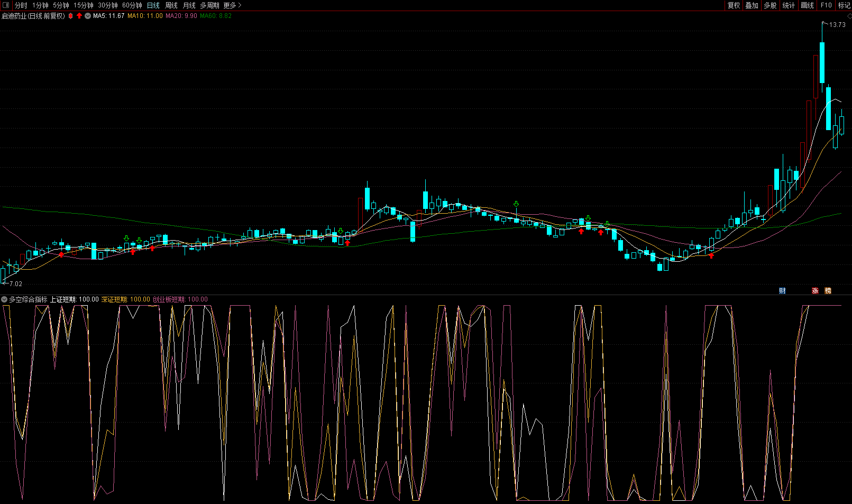852x504 pixels.
Task: Click the 7.02 low price label
Action: pyautogui.click(x=16, y=284)
